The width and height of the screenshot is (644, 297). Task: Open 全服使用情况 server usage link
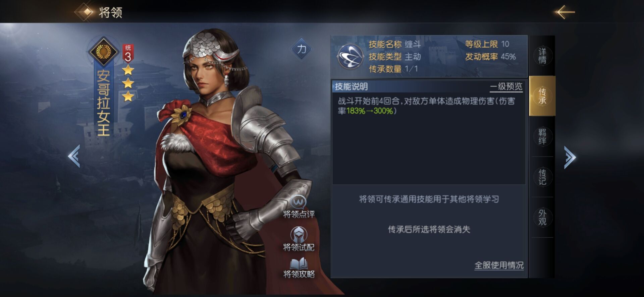499,265
